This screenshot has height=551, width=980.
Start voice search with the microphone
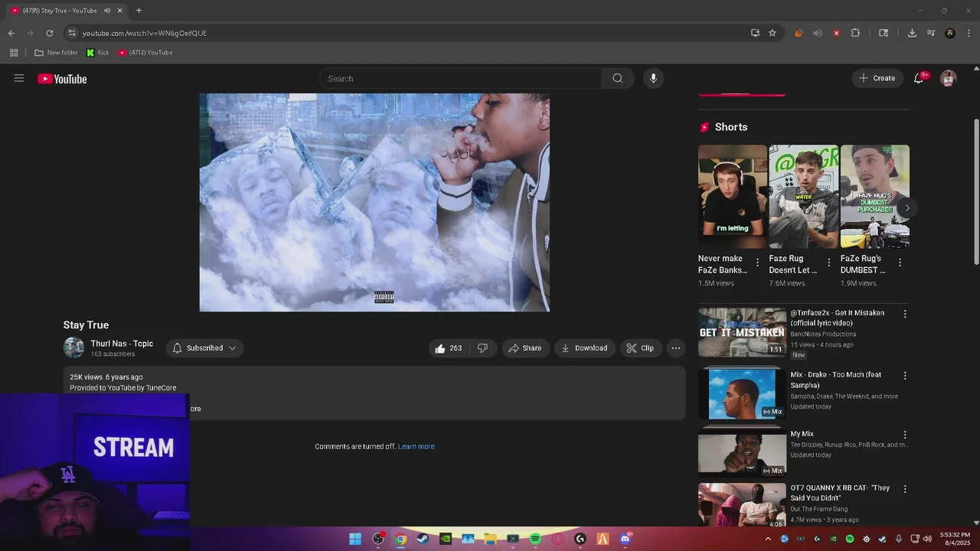pos(653,78)
